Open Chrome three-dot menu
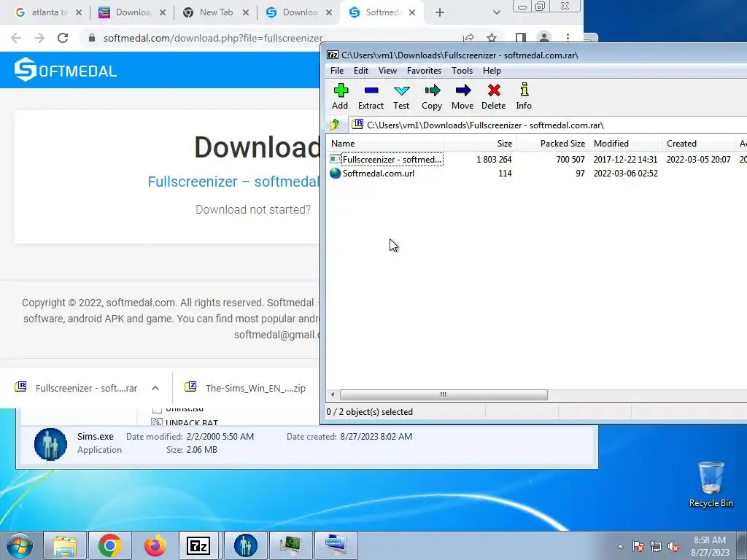The width and height of the screenshot is (747, 560). point(568,38)
